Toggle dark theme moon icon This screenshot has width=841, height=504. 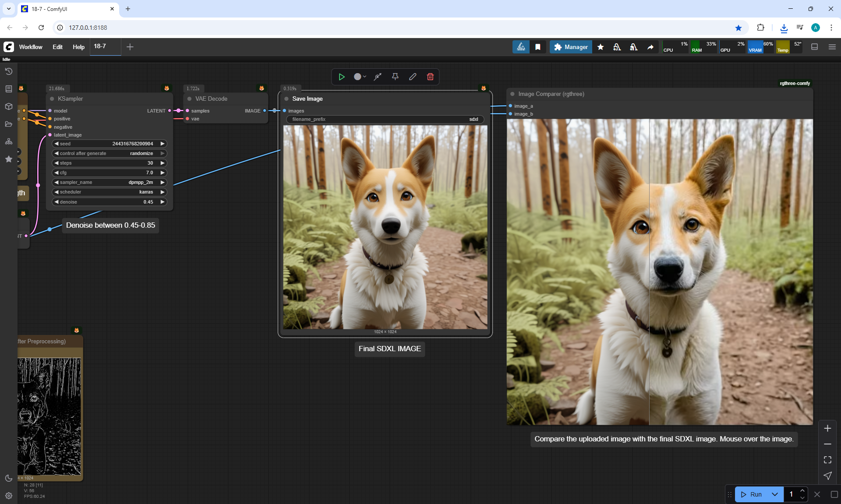click(8, 478)
